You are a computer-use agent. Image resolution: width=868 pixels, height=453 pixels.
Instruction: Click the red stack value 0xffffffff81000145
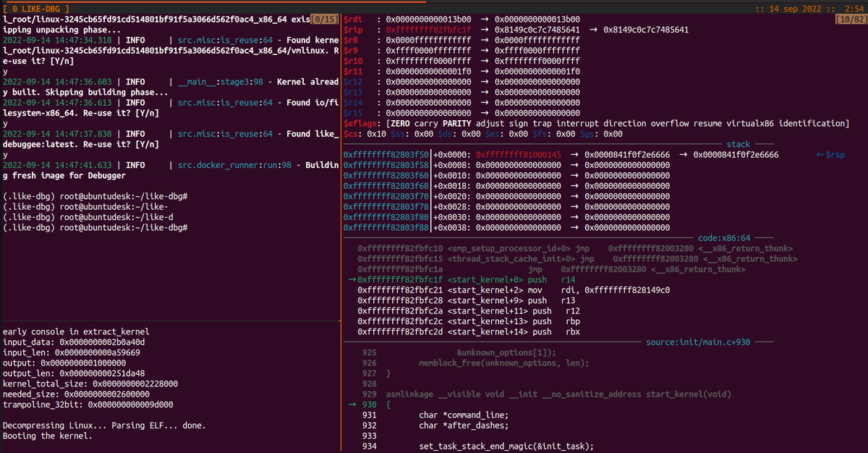click(519, 155)
